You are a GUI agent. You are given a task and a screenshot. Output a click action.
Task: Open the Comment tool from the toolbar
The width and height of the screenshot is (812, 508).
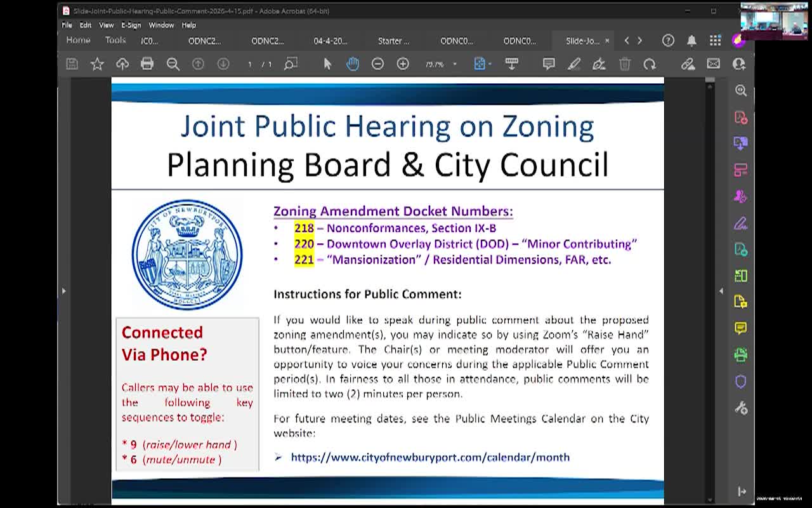coord(548,63)
